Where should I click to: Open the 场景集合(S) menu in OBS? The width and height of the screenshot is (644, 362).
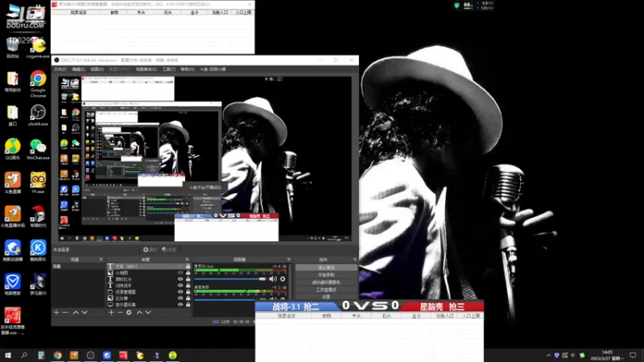pos(147,69)
